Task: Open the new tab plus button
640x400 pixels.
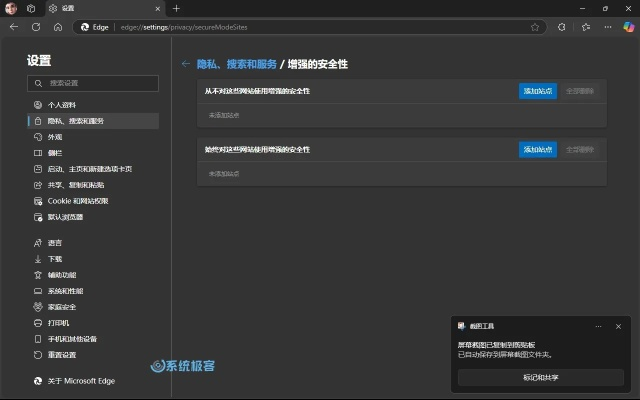Action: coord(176,8)
